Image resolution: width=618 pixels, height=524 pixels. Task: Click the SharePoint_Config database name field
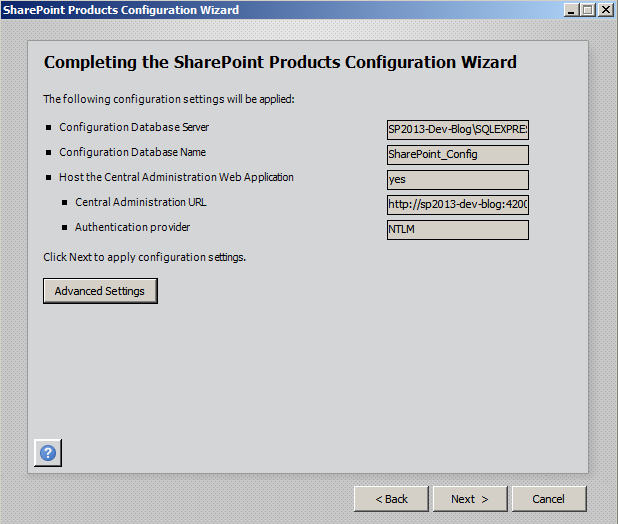pos(458,155)
